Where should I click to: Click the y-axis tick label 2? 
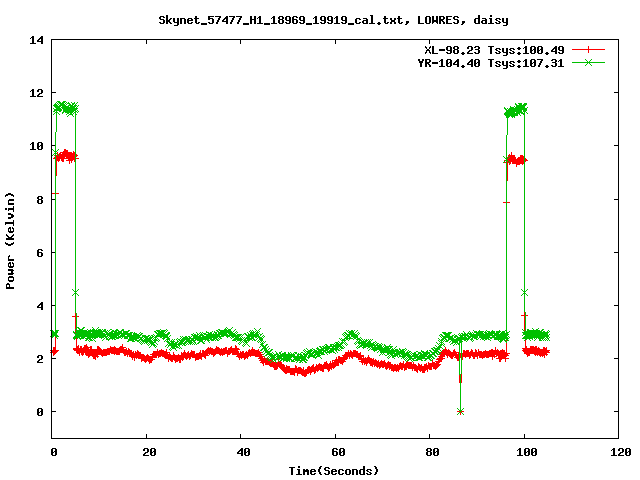coord(40,359)
